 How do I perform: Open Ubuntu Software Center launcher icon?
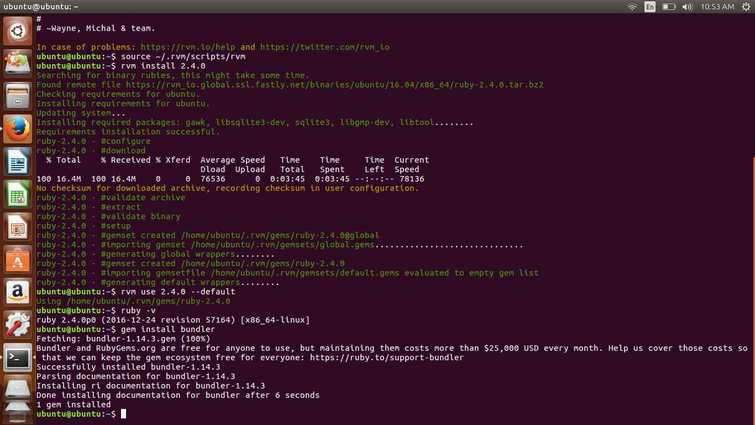click(17, 260)
